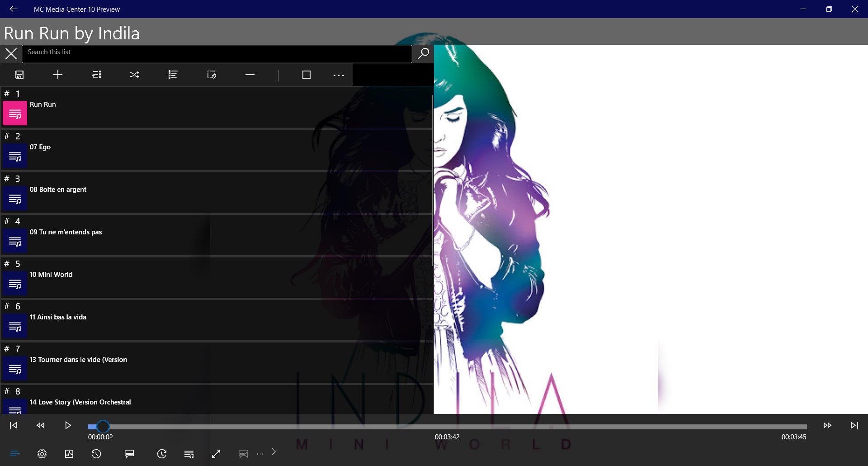
Task: Click the history clock icon
Action: (x=96, y=454)
